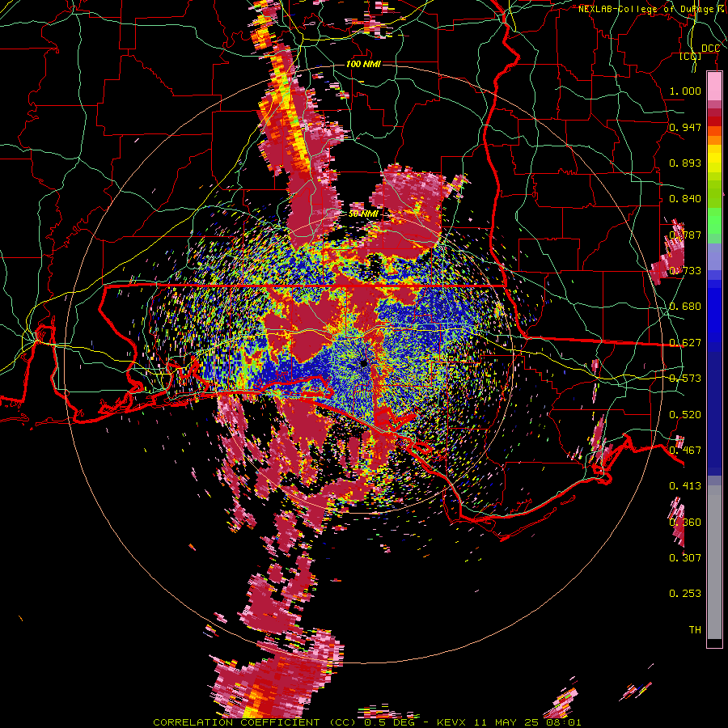Screen dimensions: 728x728
Task: Click the 50 NMI range ring label
Action: (x=363, y=214)
